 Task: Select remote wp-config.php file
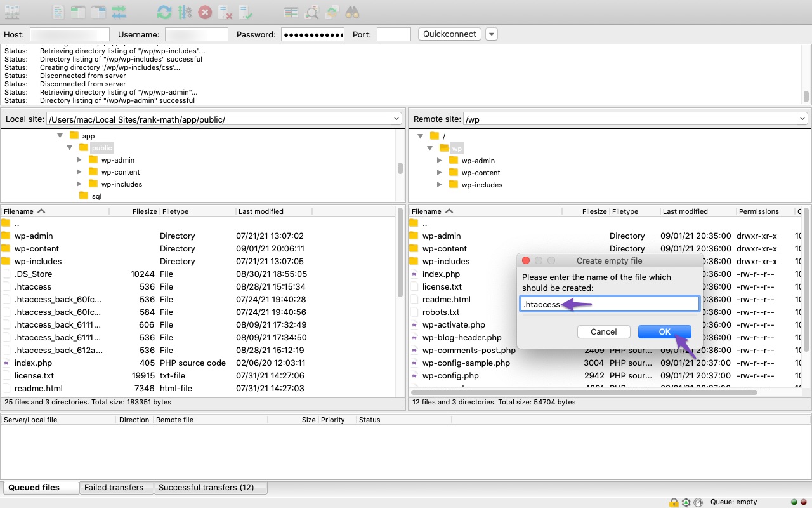606,375
